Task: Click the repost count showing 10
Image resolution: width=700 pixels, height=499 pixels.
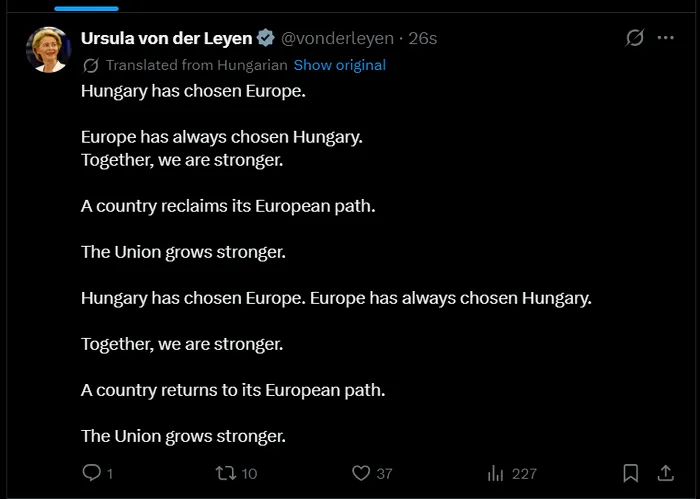Action: coord(249,473)
